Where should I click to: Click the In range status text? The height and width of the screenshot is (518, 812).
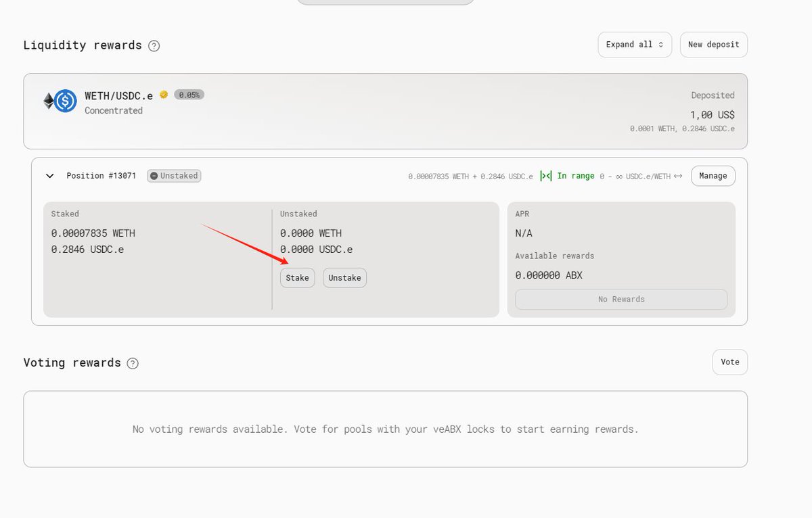(x=576, y=176)
